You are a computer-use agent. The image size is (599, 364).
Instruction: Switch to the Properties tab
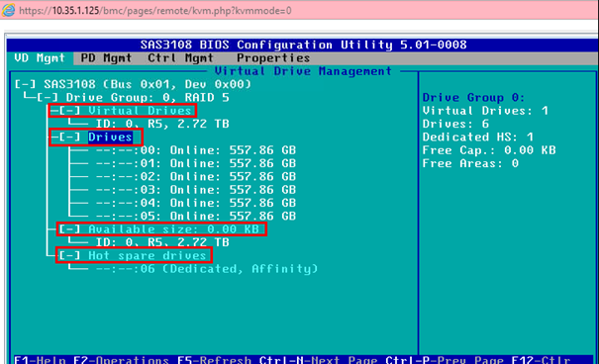pos(273,58)
